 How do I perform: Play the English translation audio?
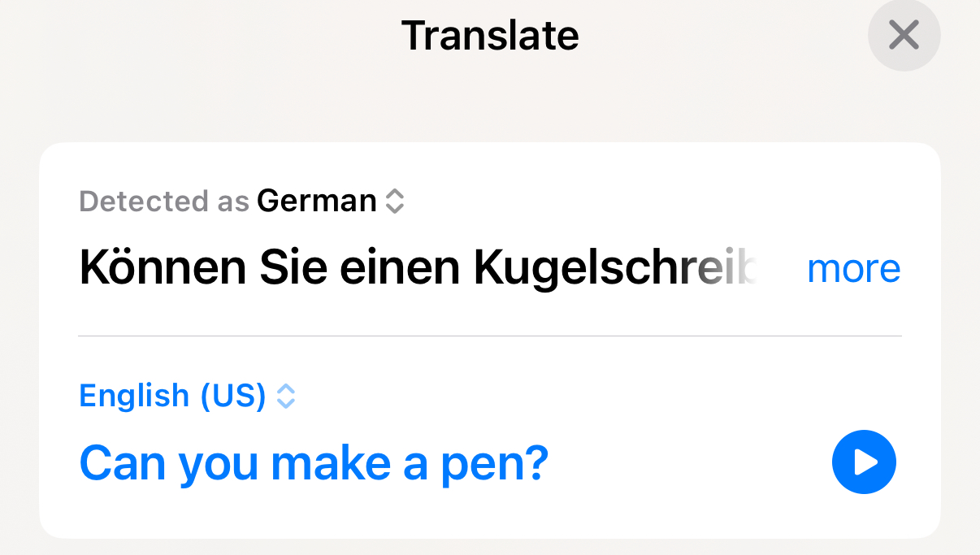864,462
